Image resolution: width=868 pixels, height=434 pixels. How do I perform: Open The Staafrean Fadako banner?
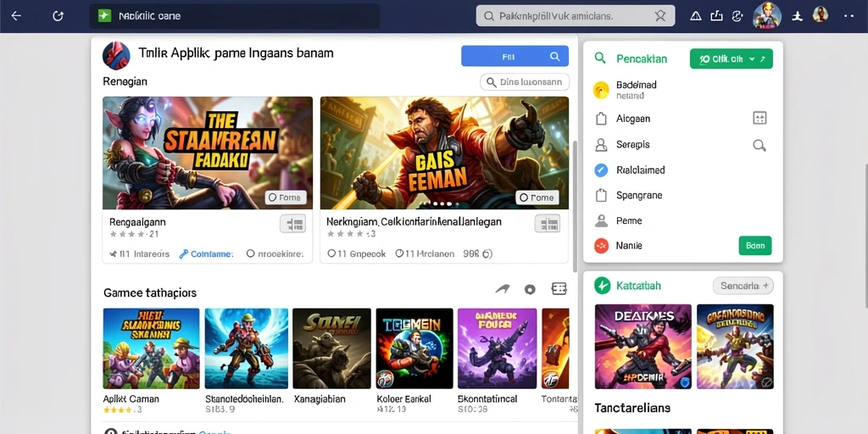point(208,153)
